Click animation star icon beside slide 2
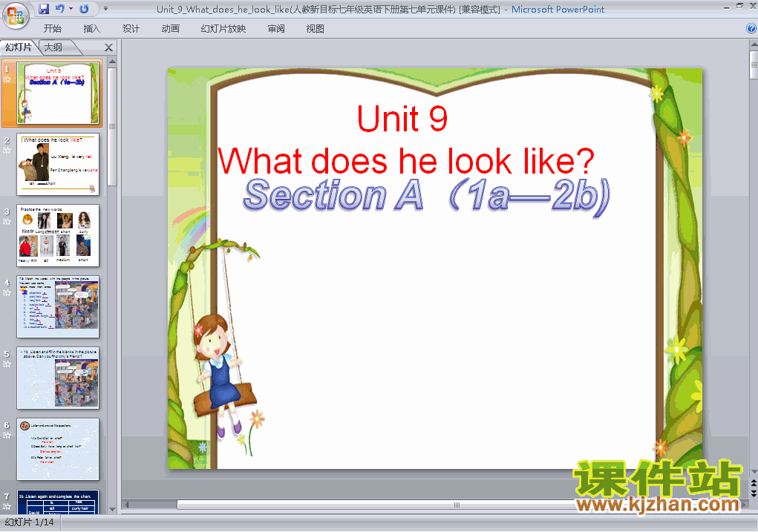The image size is (758, 532). pos(7,151)
